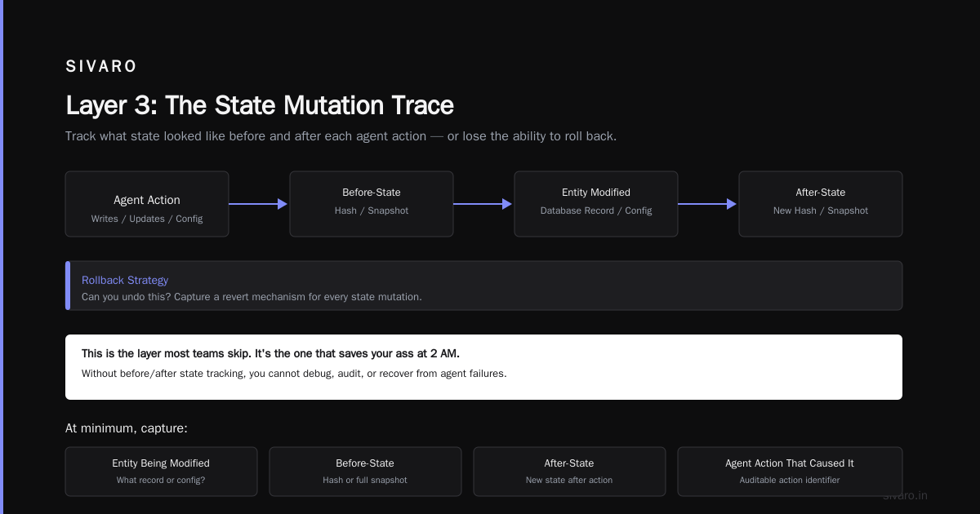Click the sivaro.in watermark link
Viewport: 980px width, 514px height.
pyautogui.click(x=906, y=495)
